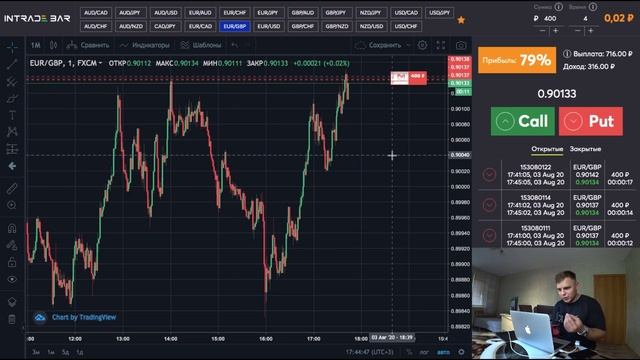The width and height of the screenshot is (640, 360).
Task: Select the brush shapes tool
Action: 12,98
